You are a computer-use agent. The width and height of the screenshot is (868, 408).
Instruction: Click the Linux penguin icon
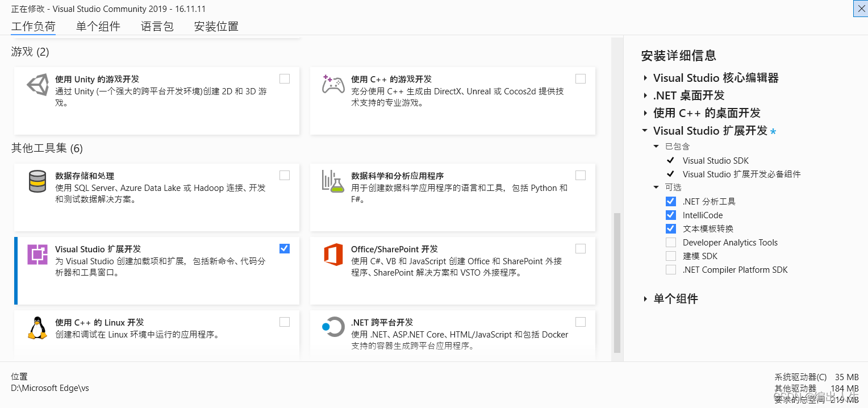(37, 328)
